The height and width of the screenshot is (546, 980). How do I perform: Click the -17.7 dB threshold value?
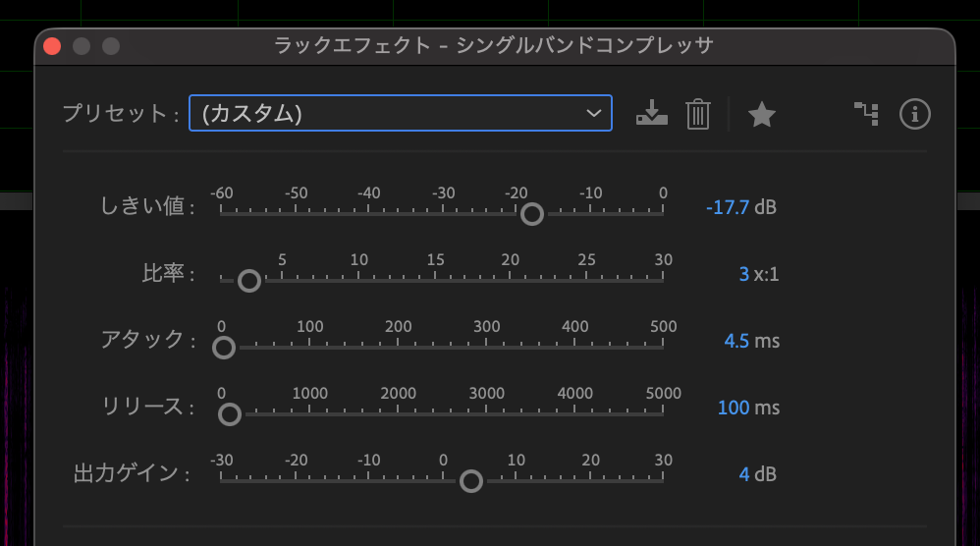pyautogui.click(x=728, y=207)
